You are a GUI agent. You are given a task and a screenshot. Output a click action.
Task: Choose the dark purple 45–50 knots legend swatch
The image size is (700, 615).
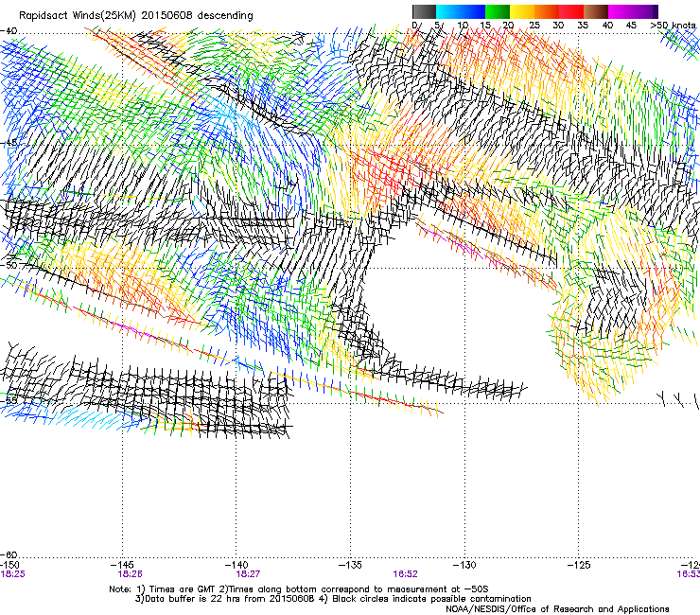click(x=645, y=11)
